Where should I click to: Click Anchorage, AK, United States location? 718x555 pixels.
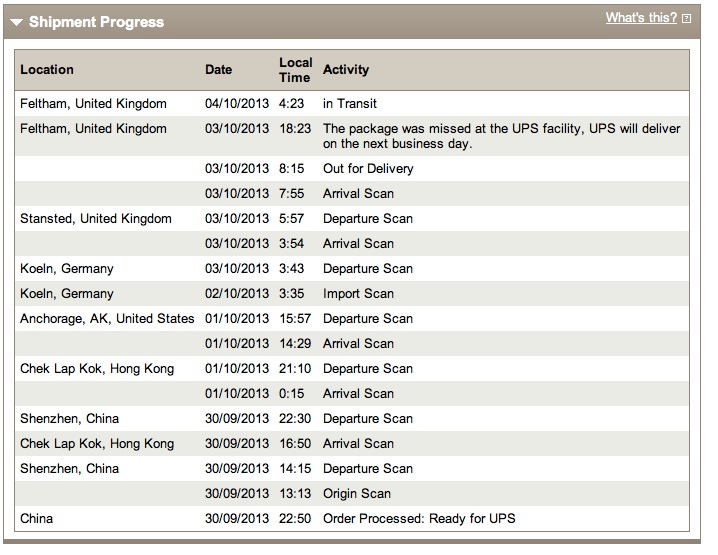click(x=107, y=319)
